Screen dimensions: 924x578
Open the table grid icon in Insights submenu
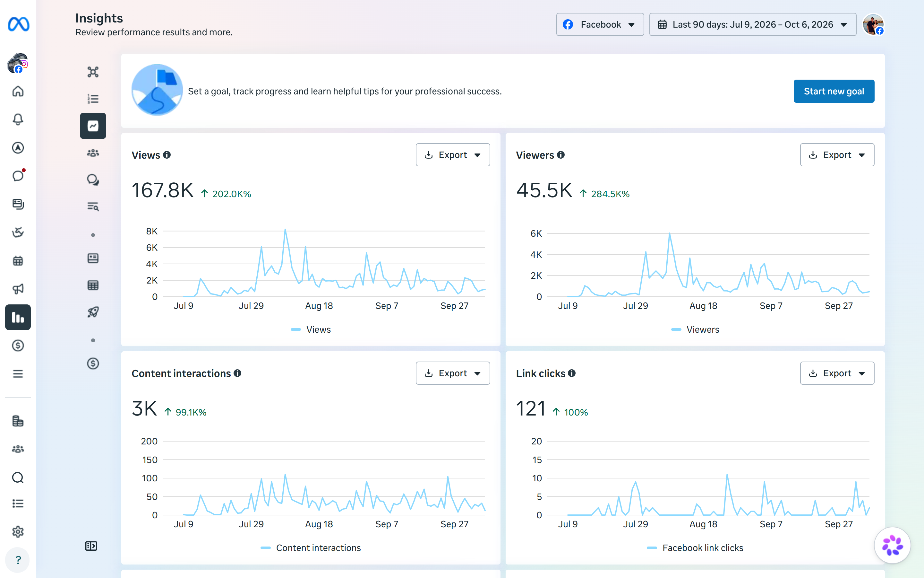(93, 285)
